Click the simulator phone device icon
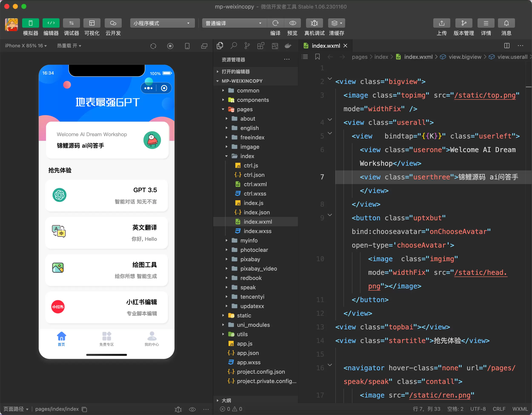The image size is (532, 415). [187, 46]
